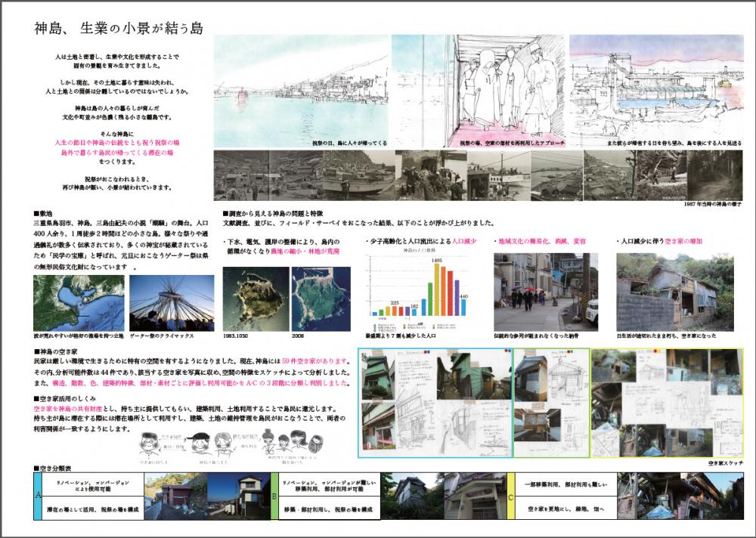Screen dimensions: 756x538
Task: Select the blue-bordered vacant house sketch panel
Action: pos(435,402)
